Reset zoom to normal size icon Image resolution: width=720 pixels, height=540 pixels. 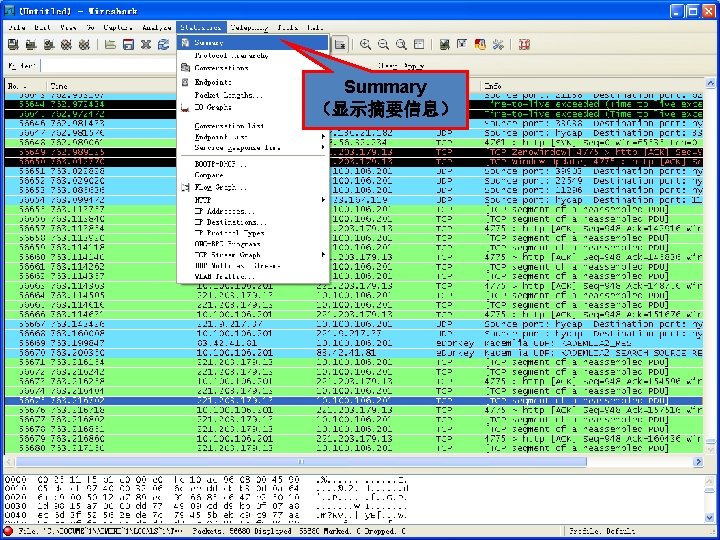click(x=401, y=45)
